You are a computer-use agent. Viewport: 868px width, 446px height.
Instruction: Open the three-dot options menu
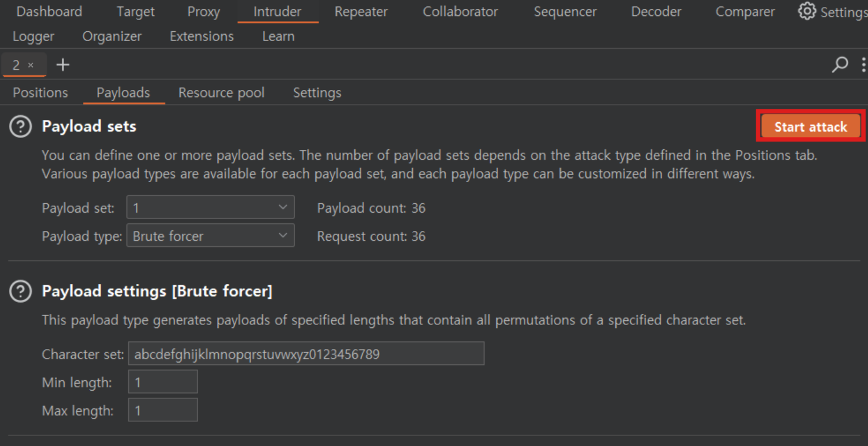point(863,64)
